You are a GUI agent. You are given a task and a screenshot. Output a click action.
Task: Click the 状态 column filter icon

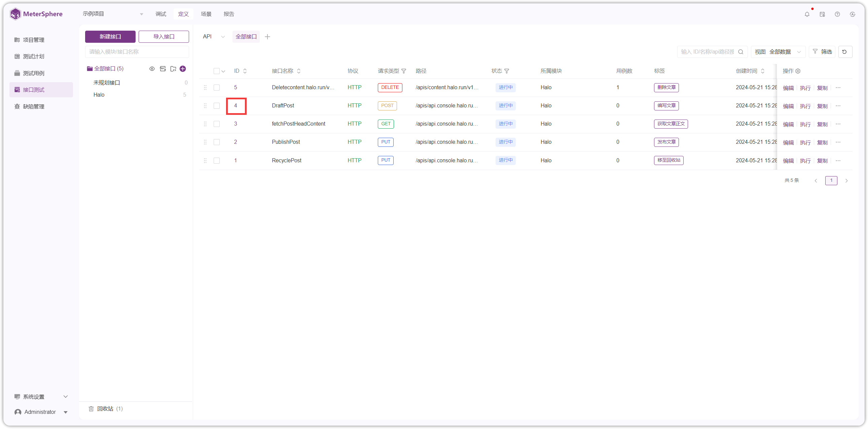pyautogui.click(x=507, y=71)
